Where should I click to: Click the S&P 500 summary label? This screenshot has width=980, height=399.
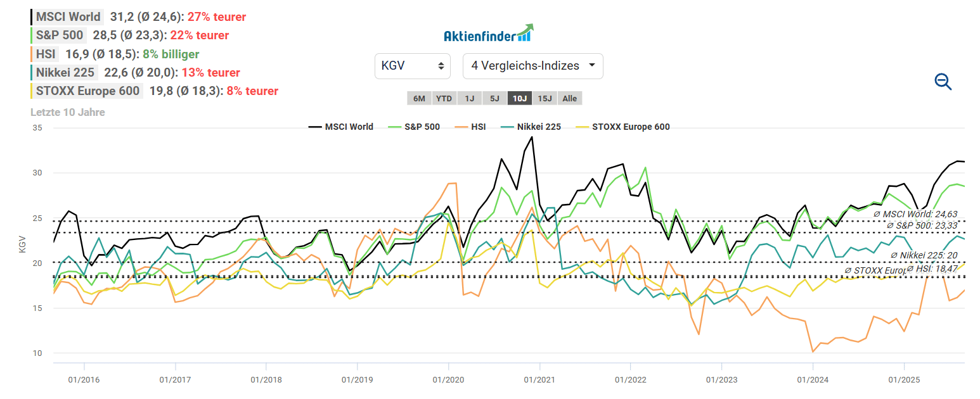tap(60, 35)
